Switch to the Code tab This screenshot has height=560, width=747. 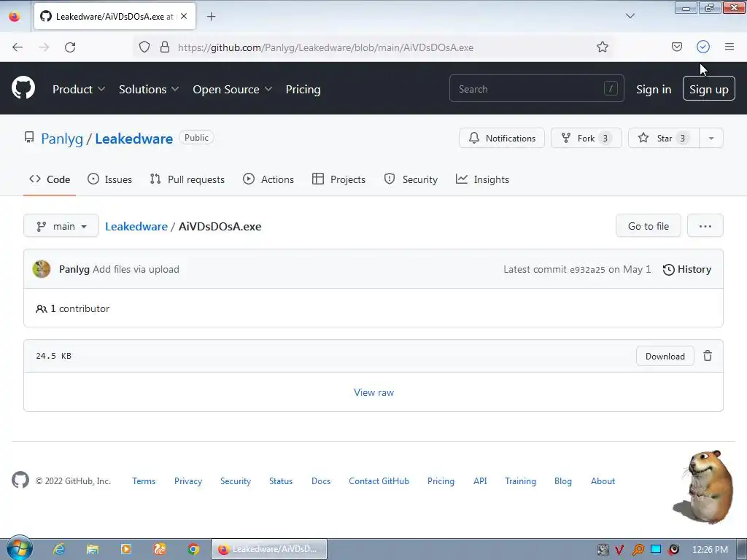(50, 179)
